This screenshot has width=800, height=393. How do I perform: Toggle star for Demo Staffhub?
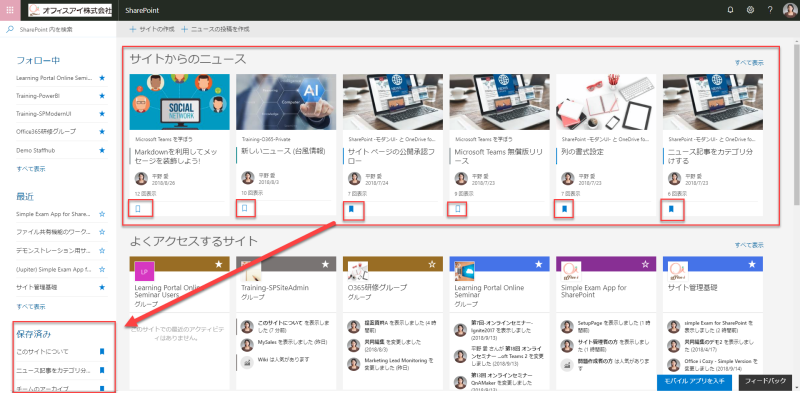click(x=102, y=151)
